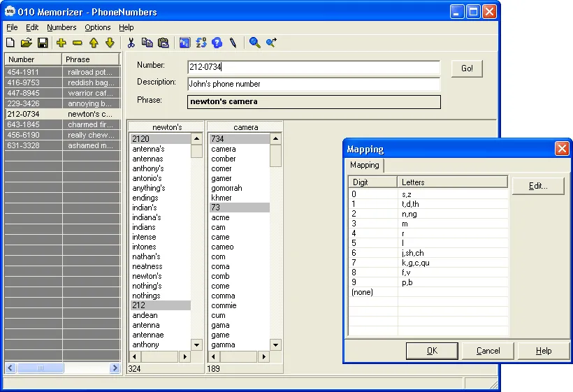The height and width of the screenshot is (392, 573).
Task: Click the Cut scissors icon
Action: click(131, 43)
